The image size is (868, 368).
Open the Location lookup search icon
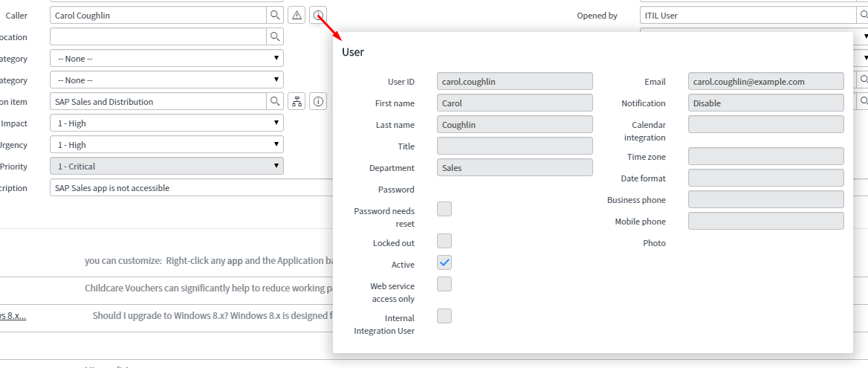tap(275, 36)
